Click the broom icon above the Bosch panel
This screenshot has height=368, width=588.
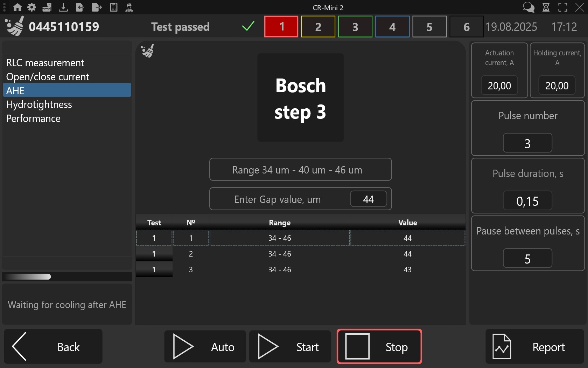click(147, 51)
